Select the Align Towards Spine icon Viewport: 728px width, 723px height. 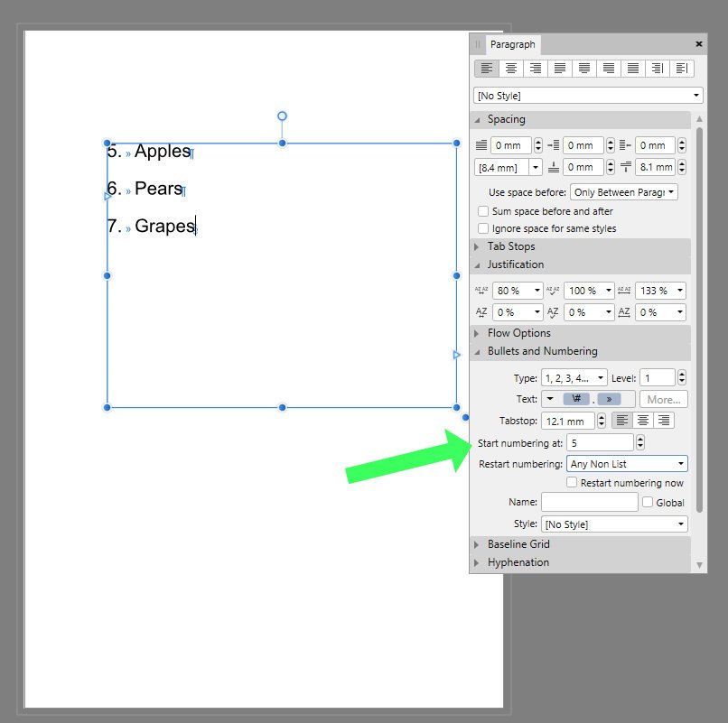coord(658,69)
